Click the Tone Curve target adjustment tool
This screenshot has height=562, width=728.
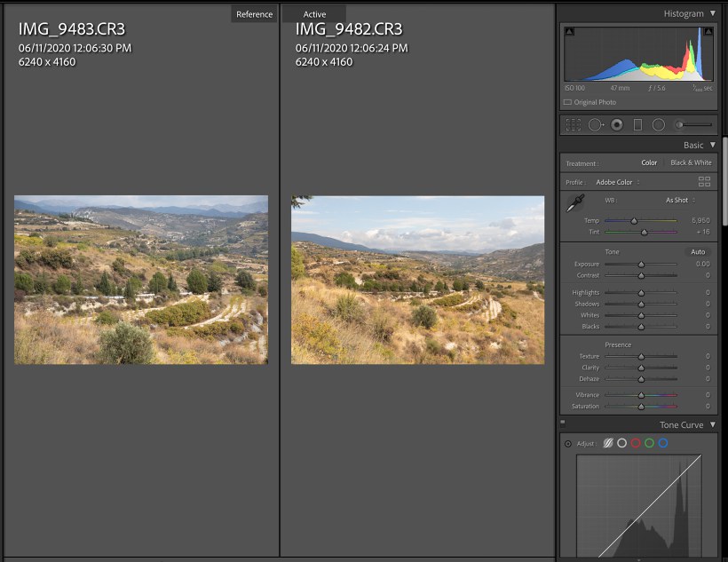[568, 443]
